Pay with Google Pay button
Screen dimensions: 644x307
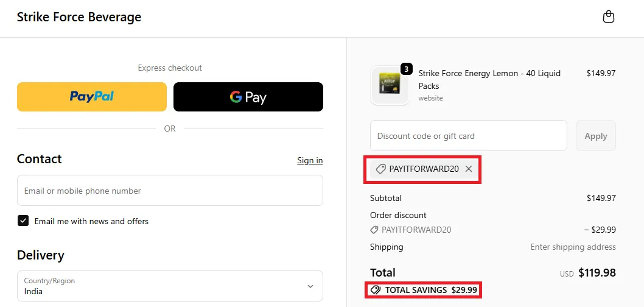point(248,97)
